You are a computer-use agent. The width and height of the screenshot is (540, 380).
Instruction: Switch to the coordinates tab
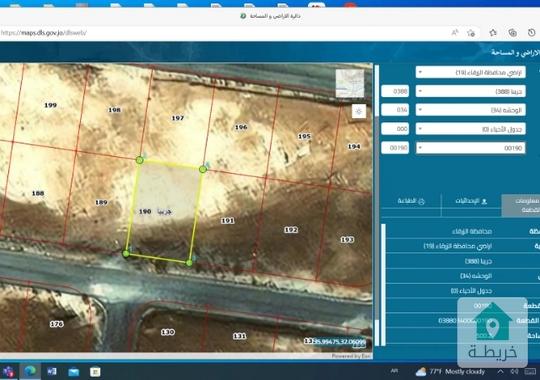471,201
